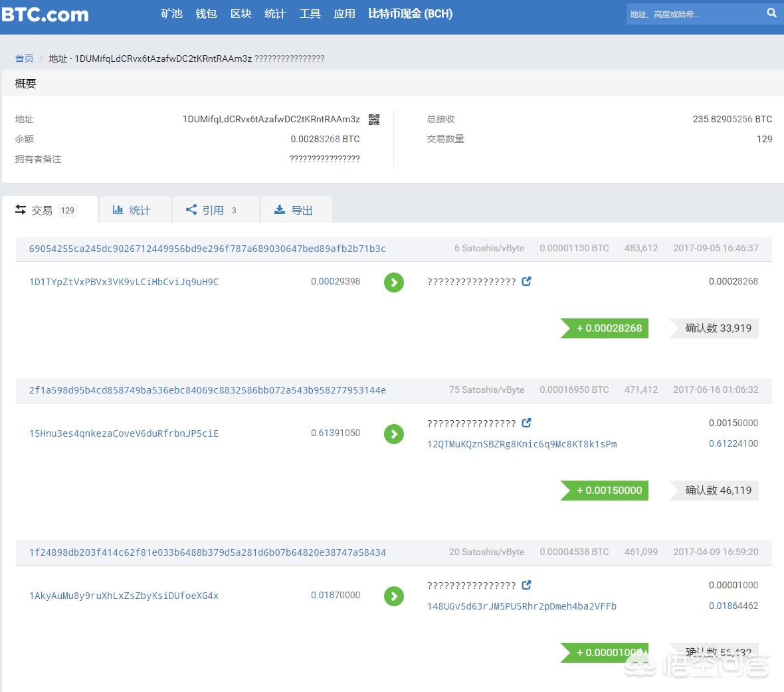Screen dimensions: 784x692
Task: Open external link icon in first transaction
Action: tap(526, 281)
